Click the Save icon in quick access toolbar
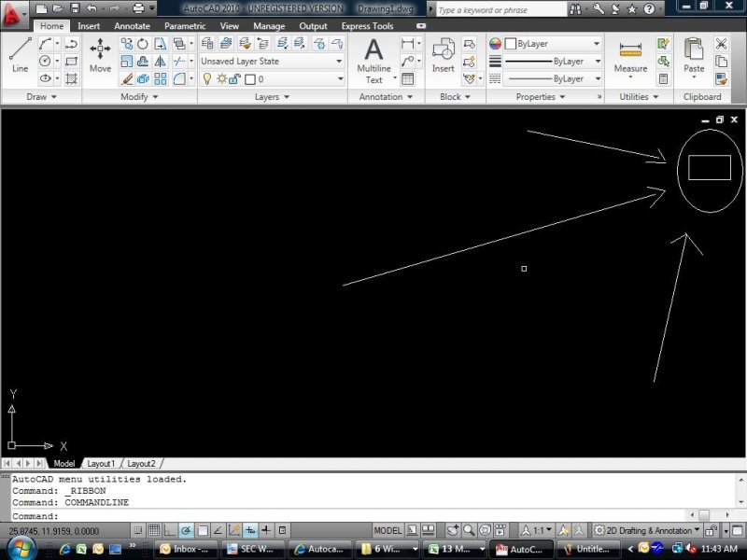The width and height of the screenshot is (747, 560). pos(75,8)
